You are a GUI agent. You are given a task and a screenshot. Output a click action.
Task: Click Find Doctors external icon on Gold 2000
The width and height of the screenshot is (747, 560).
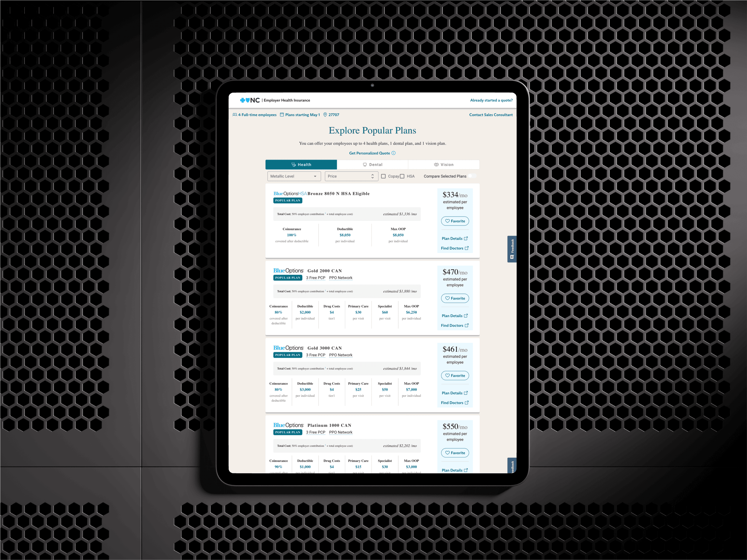(x=467, y=325)
